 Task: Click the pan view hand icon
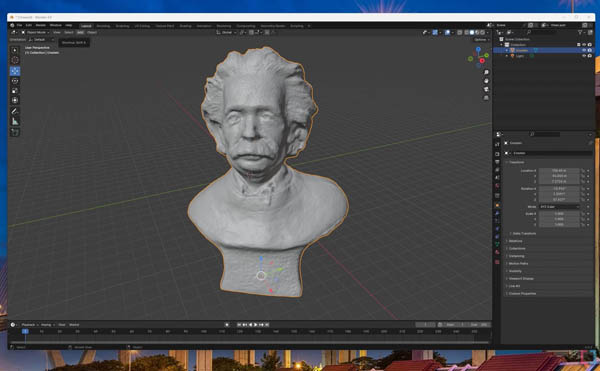point(486,81)
